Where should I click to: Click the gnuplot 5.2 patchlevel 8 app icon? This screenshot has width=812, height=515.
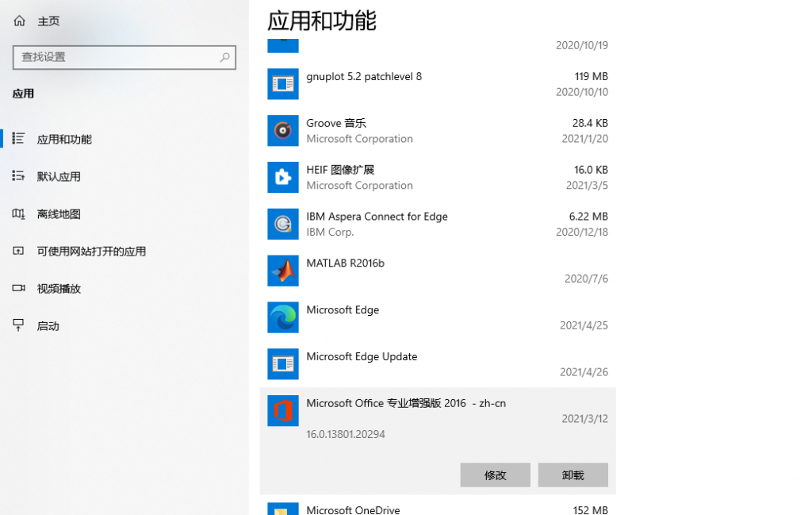coord(283,84)
